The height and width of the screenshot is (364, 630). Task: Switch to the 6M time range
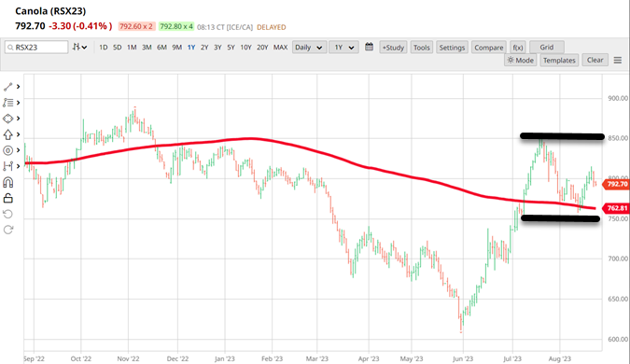[161, 48]
